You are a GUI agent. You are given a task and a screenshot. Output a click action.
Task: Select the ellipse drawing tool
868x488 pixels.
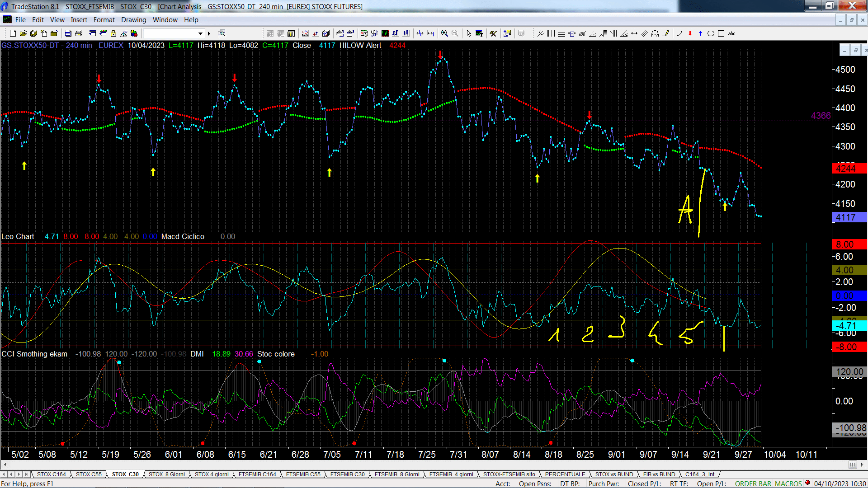click(711, 33)
